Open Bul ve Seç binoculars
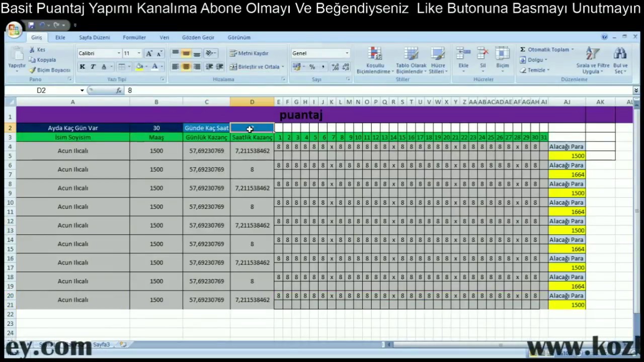 [620, 60]
